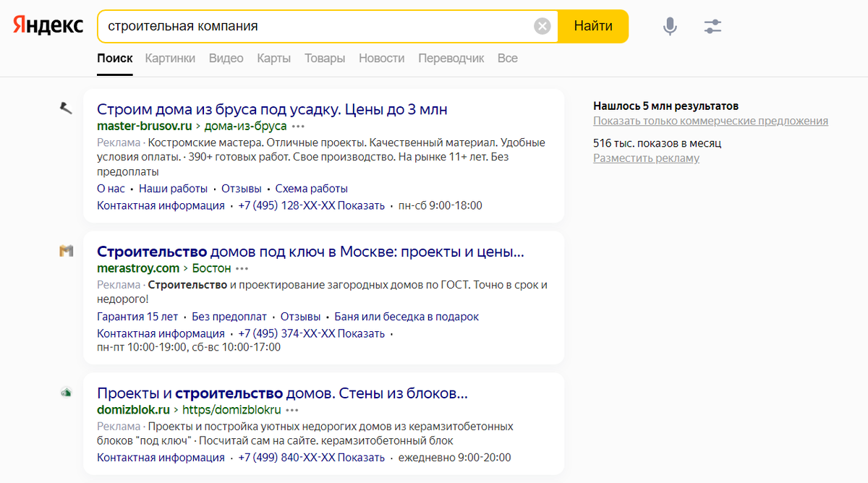Open the Все services tab
Image resolution: width=868 pixels, height=483 pixels.
click(508, 59)
